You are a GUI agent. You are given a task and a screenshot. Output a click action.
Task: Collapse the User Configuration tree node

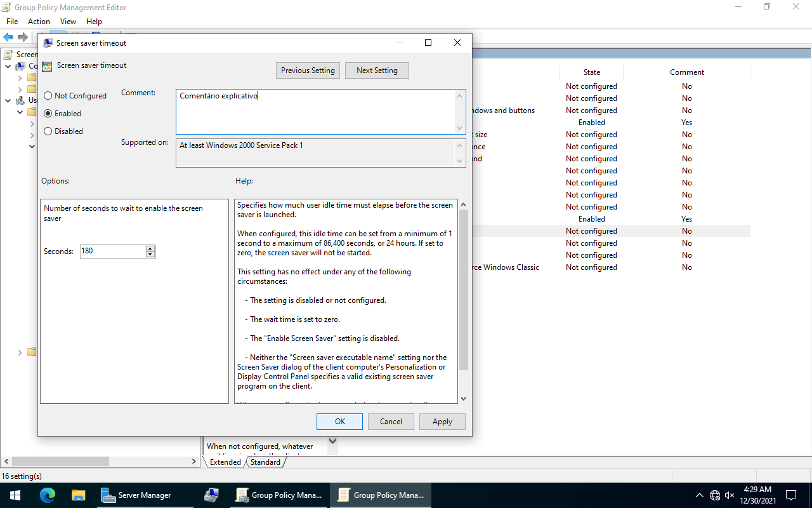pos(8,100)
